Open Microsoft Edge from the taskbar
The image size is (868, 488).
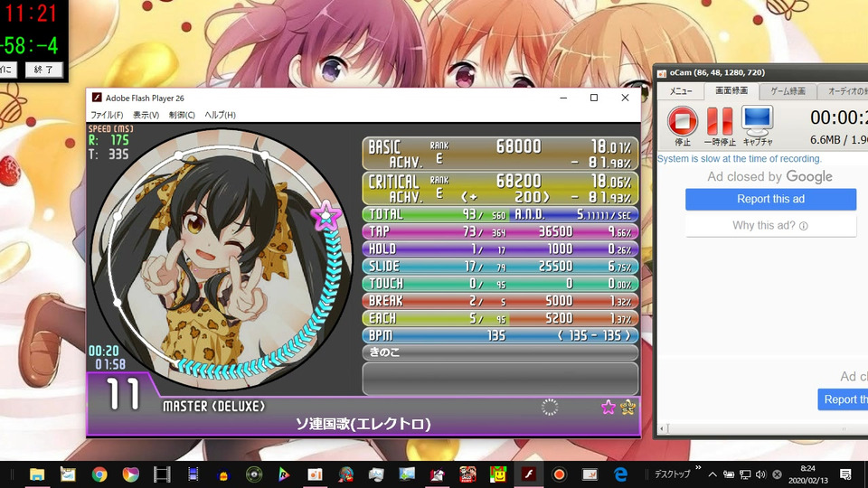pyautogui.click(x=620, y=474)
